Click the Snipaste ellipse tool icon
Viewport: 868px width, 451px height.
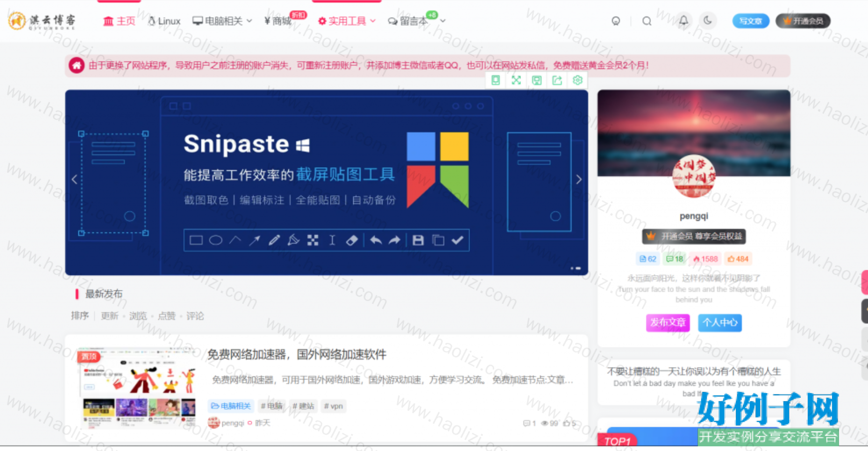(x=215, y=240)
